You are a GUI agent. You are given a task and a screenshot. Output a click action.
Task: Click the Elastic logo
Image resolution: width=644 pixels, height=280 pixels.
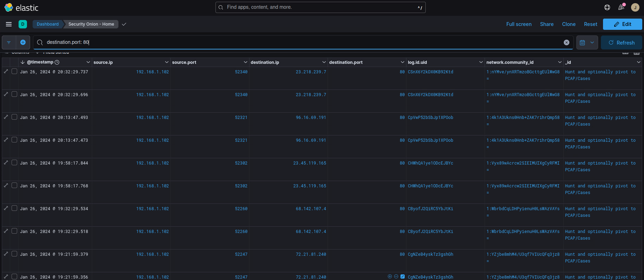(21, 7)
